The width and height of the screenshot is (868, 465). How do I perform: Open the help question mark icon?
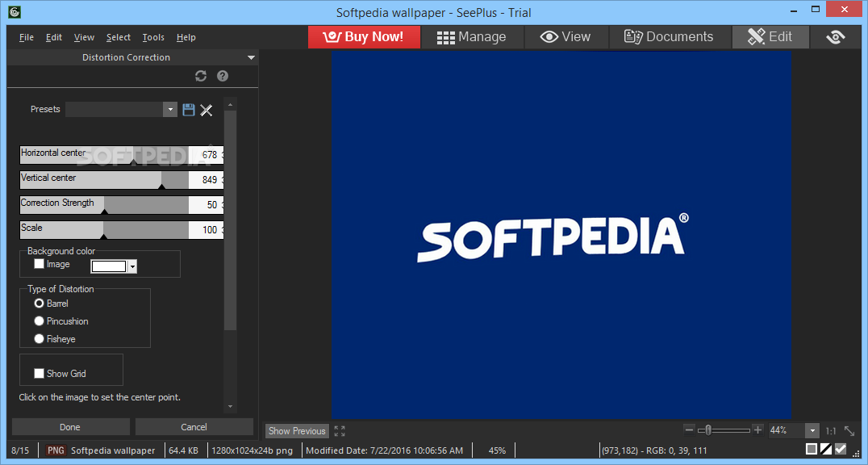tap(223, 76)
